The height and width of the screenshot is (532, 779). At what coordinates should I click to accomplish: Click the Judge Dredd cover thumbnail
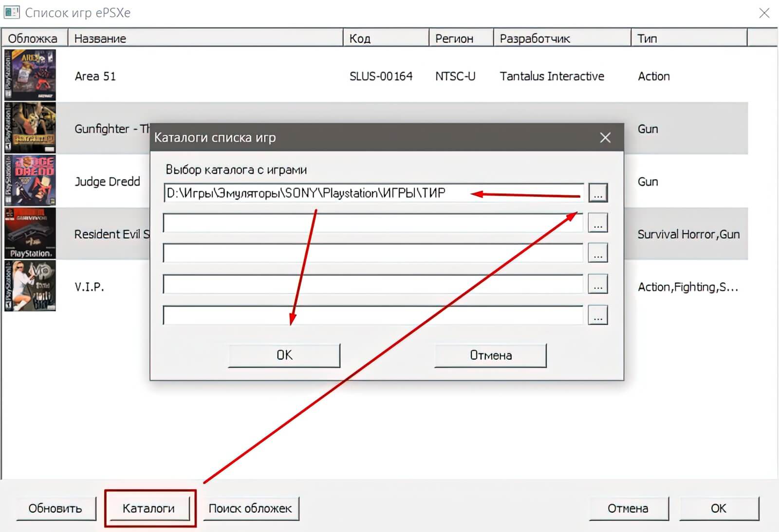30,181
